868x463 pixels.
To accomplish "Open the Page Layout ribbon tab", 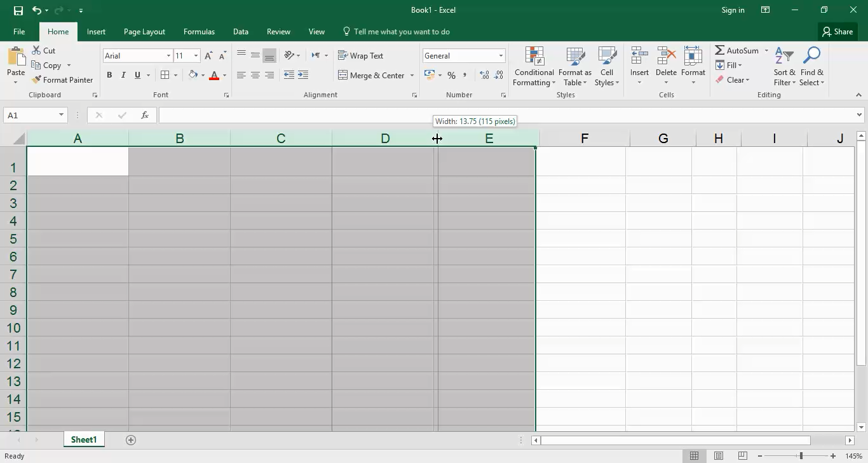I will [144, 32].
